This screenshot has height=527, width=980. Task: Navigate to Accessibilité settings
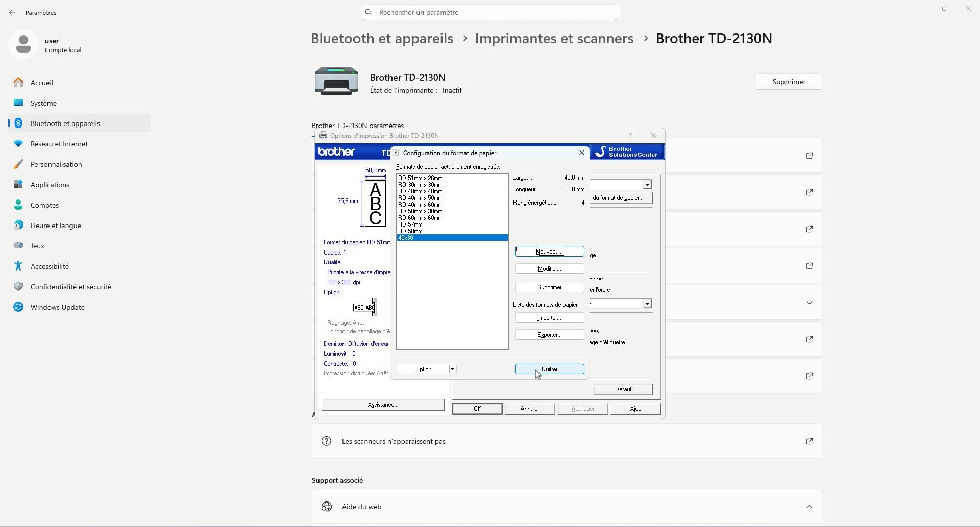80,266
